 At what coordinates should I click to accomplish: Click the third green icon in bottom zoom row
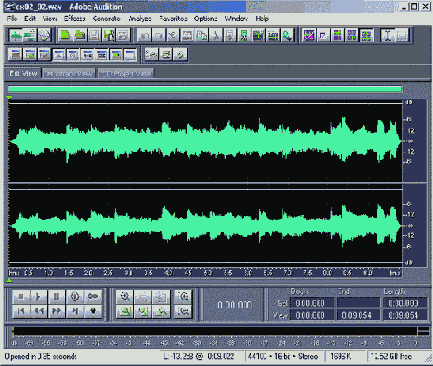[x=161, y=311]
